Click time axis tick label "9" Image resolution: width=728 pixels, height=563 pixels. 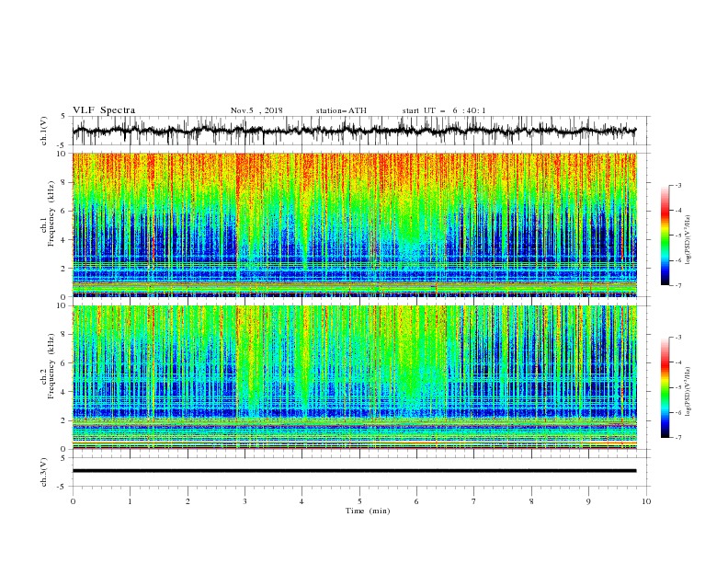coord(588,501)
